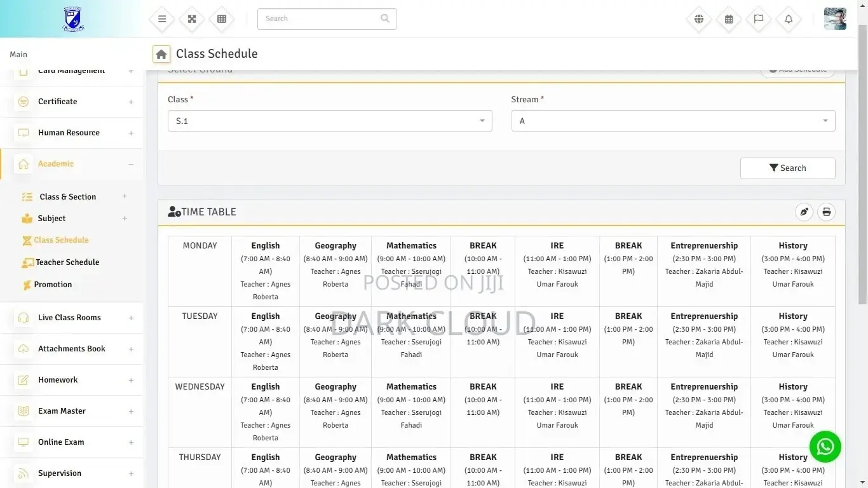Open the grid apps icon
Image resolution: width=868 pixels, height=488 pixels.
(x=222, y=19)
